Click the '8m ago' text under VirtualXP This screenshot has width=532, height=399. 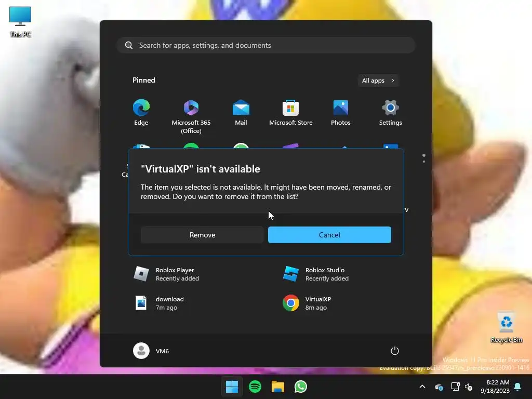pos(316,308)
